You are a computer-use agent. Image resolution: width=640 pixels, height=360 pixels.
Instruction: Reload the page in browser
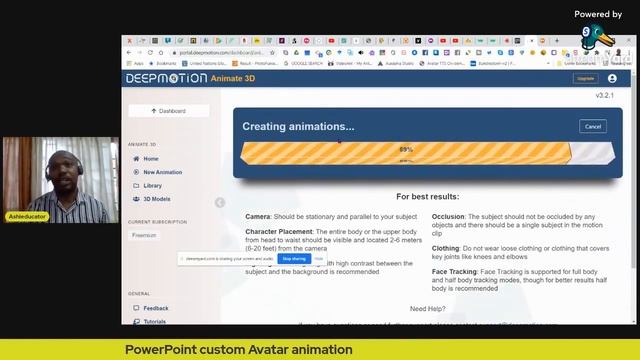pos(150,53)
